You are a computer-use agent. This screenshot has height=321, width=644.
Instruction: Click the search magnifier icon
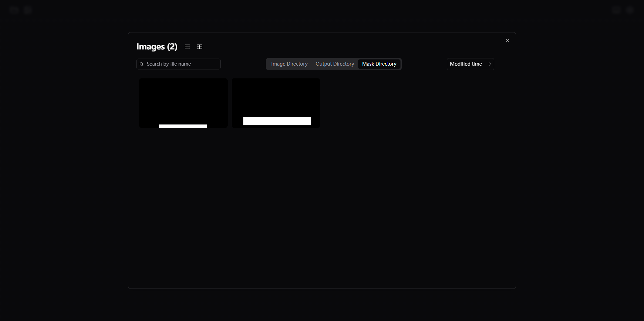click(x=142, y=64)
